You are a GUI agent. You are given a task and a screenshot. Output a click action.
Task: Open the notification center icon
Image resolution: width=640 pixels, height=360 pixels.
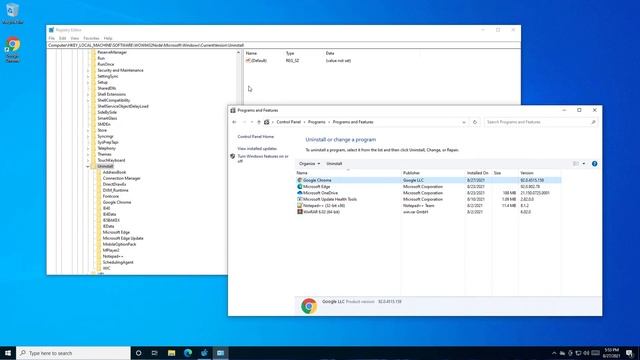[x=630, y=353]
